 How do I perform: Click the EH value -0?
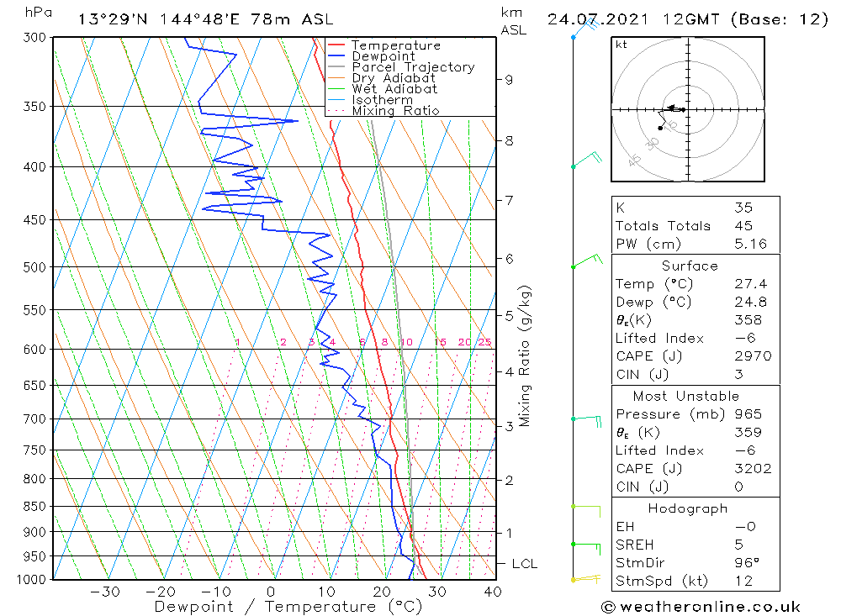point(745,526)
